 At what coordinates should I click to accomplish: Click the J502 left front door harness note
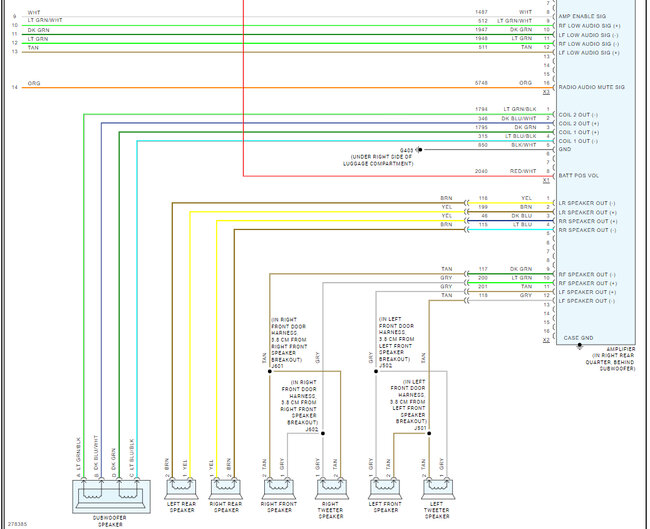pyautogui.click(x=396, y=339)
